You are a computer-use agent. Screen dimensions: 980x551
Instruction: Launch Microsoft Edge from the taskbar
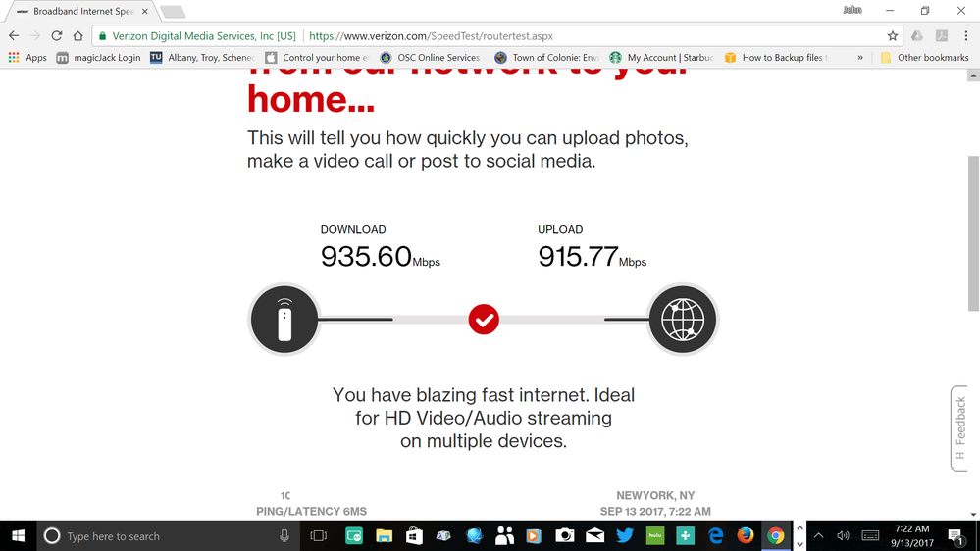pyautogui.click(x=715, y=536)
